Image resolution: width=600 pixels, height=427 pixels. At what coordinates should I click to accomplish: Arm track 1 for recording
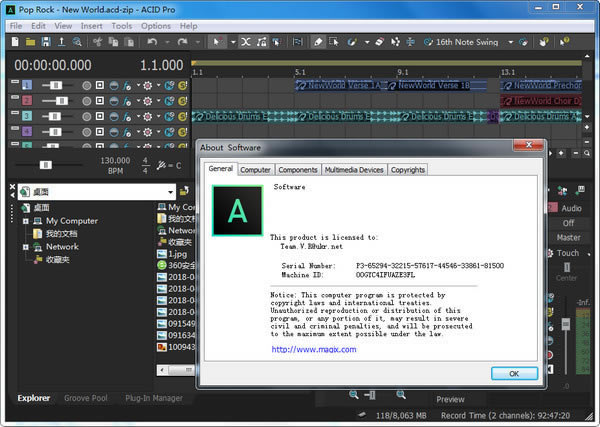[87, 86]
